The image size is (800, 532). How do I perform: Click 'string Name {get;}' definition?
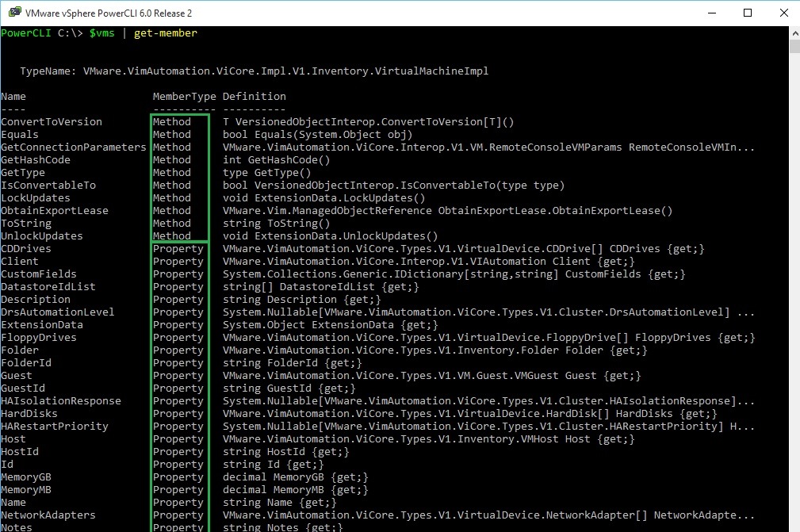click(280, 503)
